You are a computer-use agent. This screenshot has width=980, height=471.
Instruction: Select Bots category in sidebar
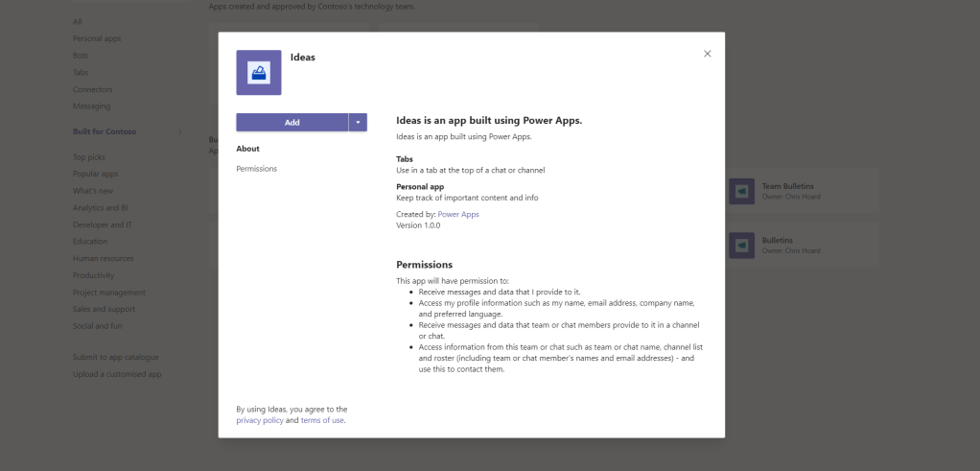point(81,56)
